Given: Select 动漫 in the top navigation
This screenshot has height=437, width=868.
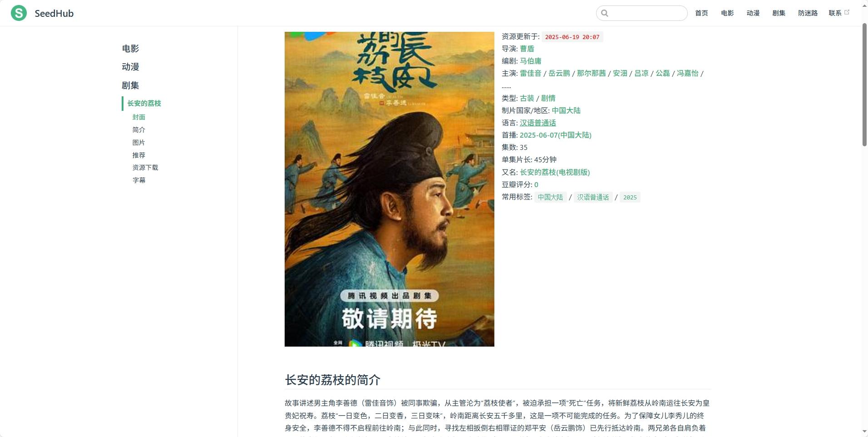Looking at the screenshot, I should (x=753, y=13).
